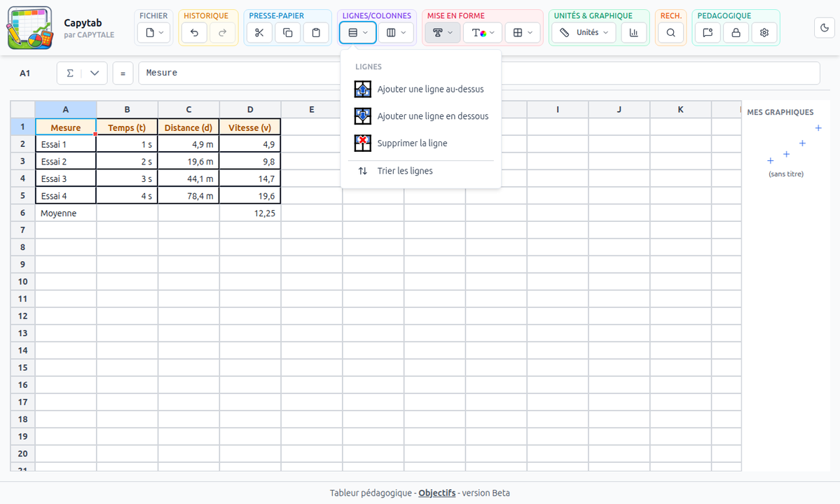This screenshot has height=504, width=840.
Task: Open search with magnifier icon
Action: (x=670, y=33)
